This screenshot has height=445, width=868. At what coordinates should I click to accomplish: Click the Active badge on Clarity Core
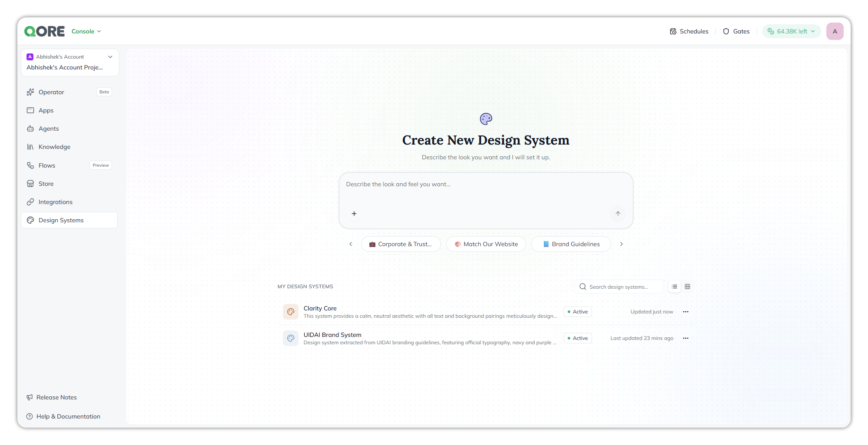click(x=578, y=312)
